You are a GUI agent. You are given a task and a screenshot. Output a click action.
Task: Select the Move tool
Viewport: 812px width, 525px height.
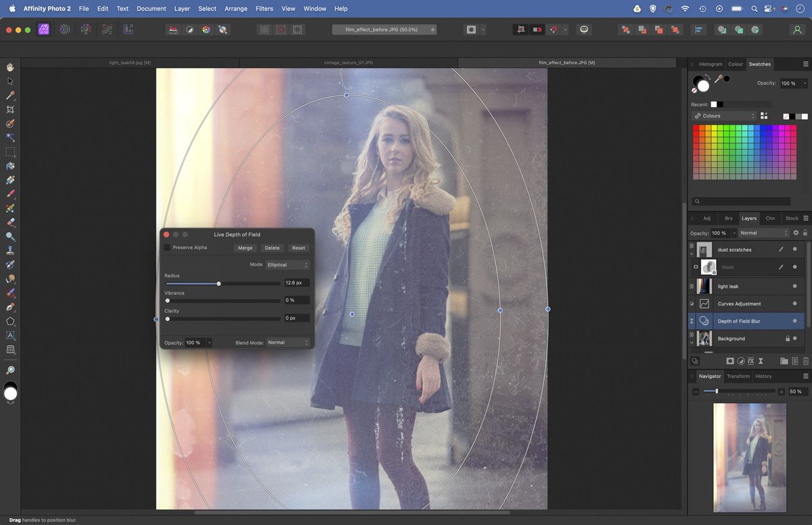click(10, 81)
